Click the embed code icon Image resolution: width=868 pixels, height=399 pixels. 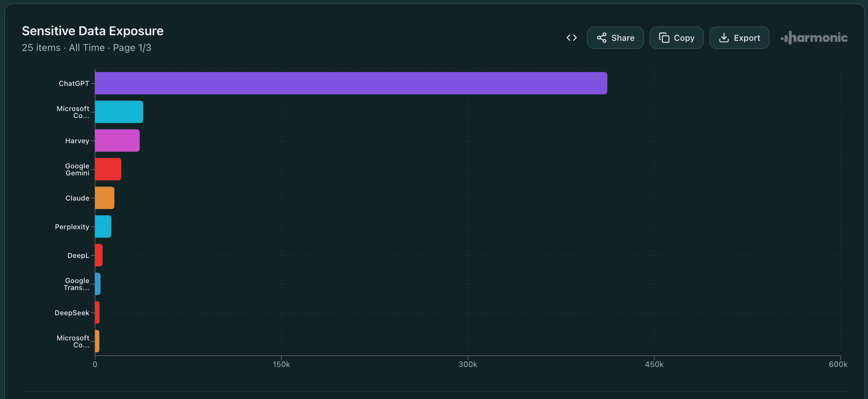pyautogui.click(x=572, y=38)
